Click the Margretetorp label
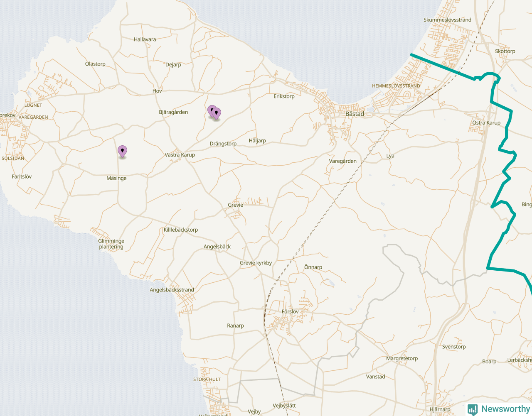 pos(402,359)
